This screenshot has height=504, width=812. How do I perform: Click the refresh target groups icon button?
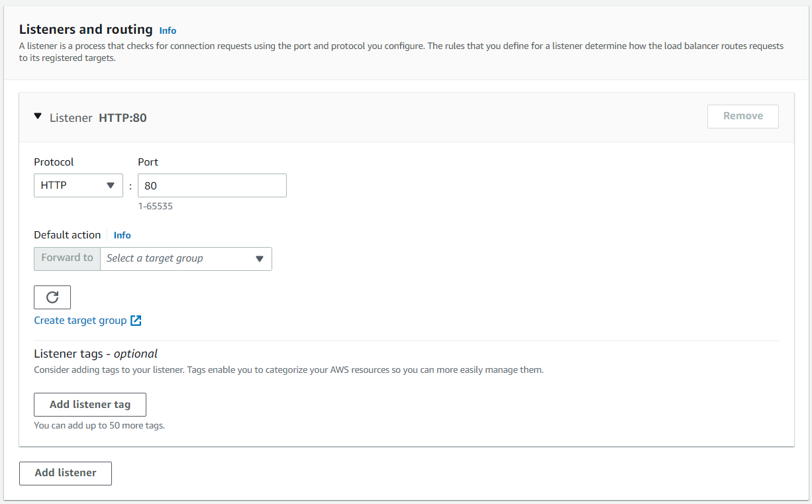(52, 297)
